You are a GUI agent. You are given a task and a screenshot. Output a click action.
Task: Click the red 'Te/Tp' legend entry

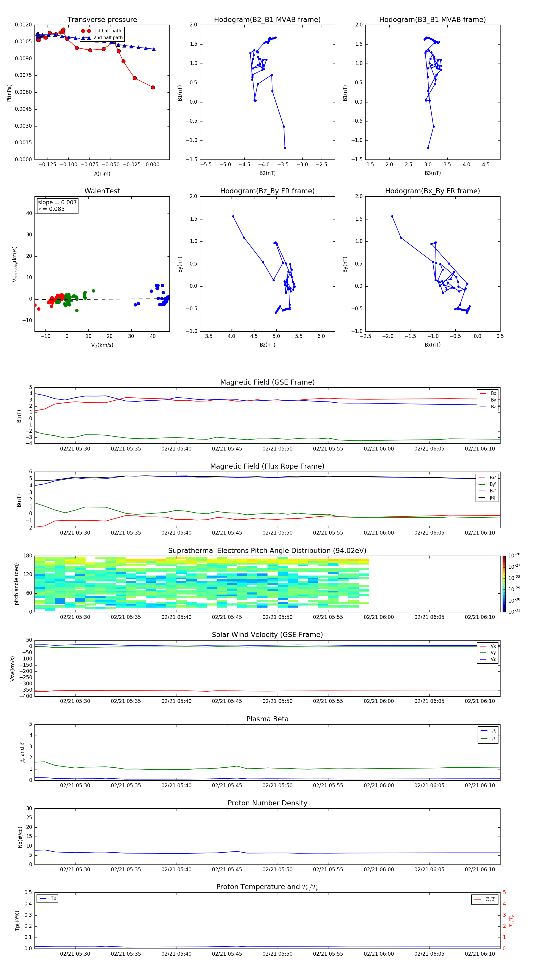(x=485, y=899)
